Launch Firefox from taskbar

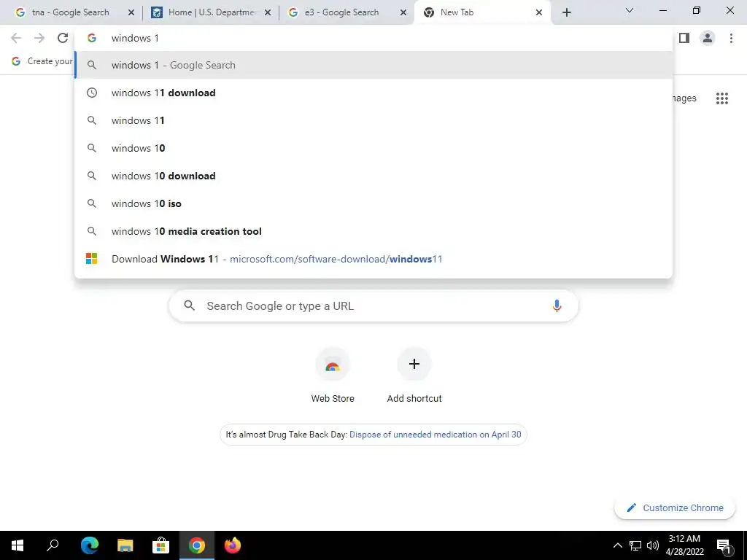[x=233, y=545]
